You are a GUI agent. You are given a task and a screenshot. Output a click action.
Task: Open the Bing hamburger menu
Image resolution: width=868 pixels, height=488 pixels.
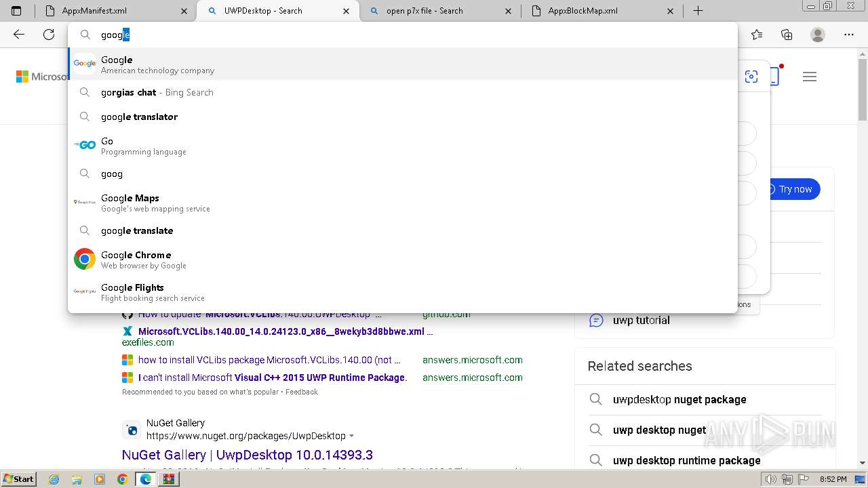click(810, 77)
